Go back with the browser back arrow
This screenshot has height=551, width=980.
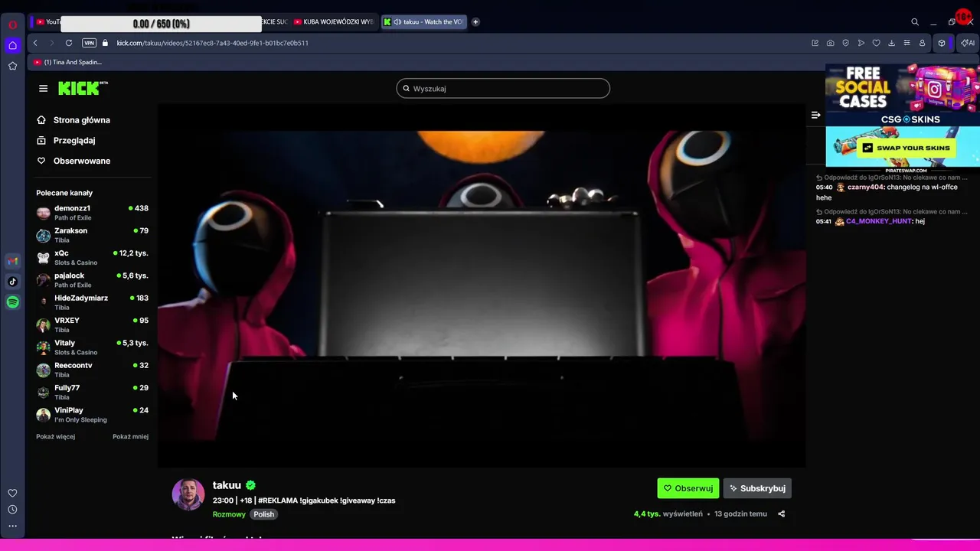coord(35,43)
